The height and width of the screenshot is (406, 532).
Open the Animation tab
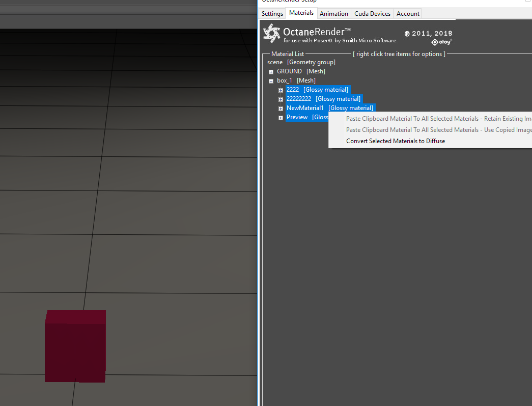(x=334, y=14)
